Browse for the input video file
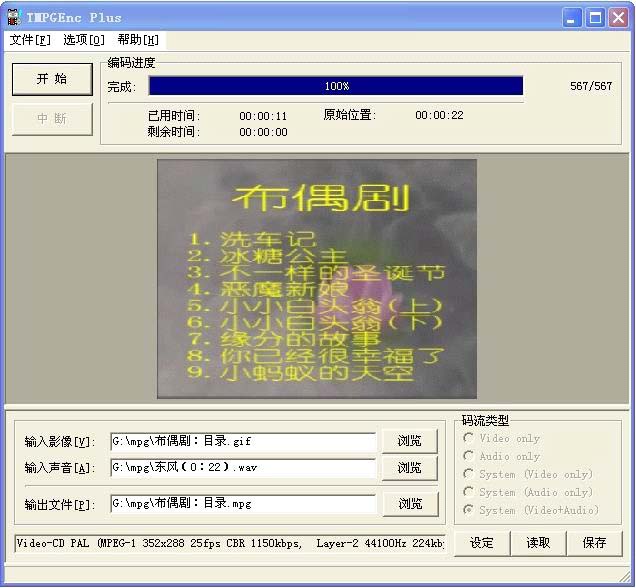This screenshot has height=588, width=636. coord(410,441)
